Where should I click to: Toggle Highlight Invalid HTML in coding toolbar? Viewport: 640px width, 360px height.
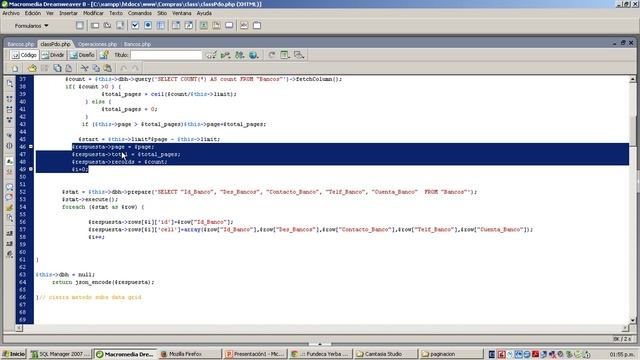coord(9,171)
